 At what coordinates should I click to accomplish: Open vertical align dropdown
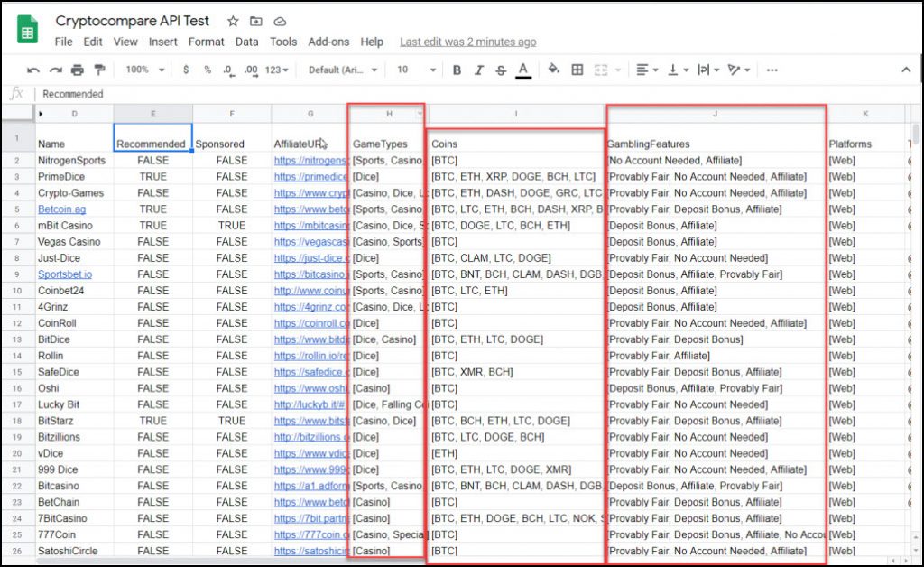pyautogui.click(x=679, y=70)
